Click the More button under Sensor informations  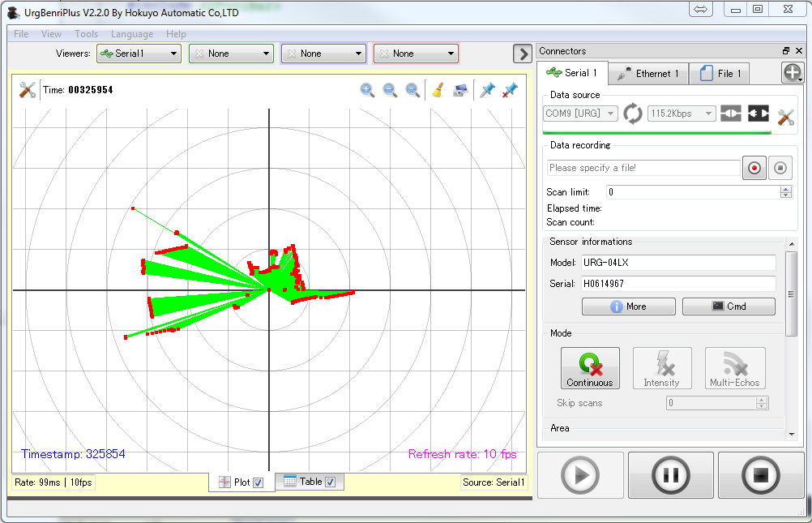tap(628, 307)
